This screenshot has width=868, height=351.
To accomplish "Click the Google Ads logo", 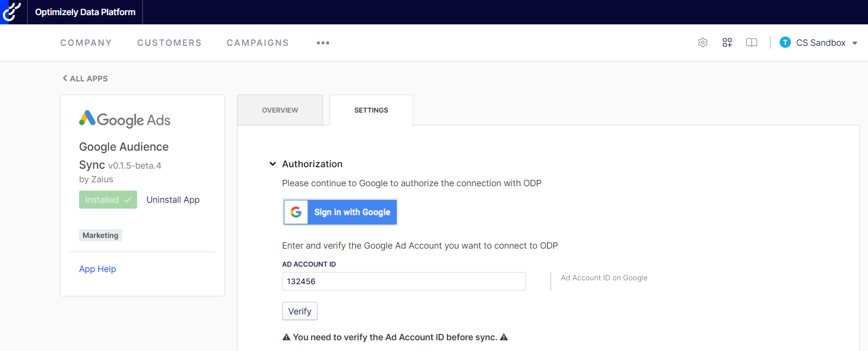I will [125, 119].
